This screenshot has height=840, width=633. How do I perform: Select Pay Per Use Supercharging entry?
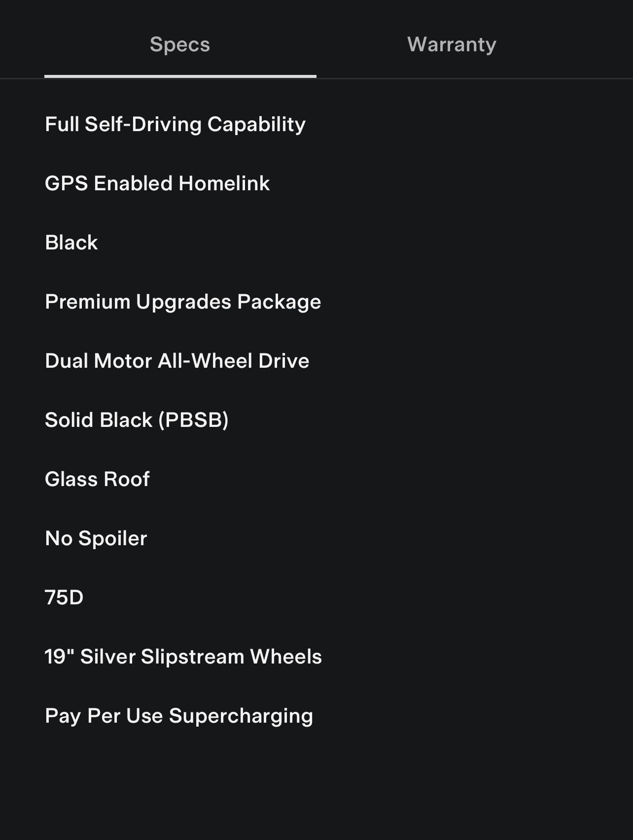click(179, 716)
